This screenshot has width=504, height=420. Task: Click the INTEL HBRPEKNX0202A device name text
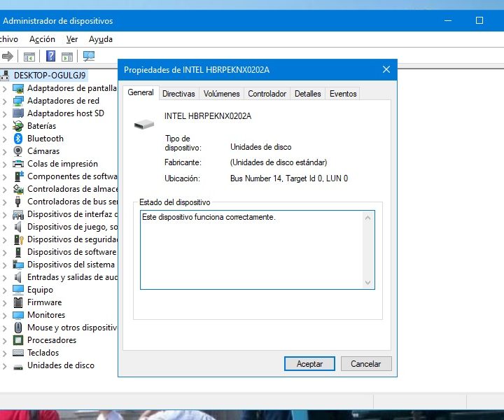tap(208, 116)
